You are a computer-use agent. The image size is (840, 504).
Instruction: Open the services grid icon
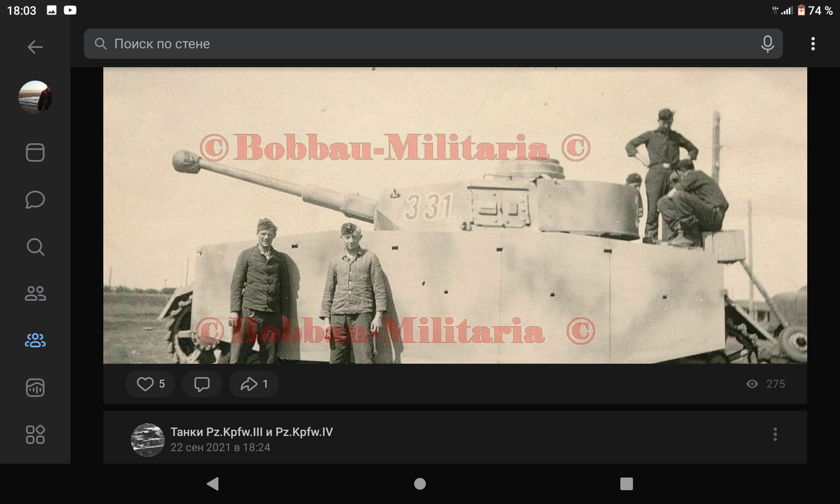tap(35, 434)
